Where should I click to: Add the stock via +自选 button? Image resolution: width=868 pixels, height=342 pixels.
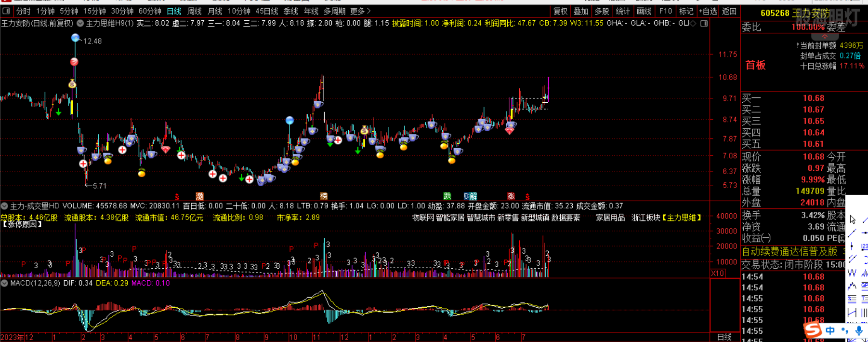[708, 11]
